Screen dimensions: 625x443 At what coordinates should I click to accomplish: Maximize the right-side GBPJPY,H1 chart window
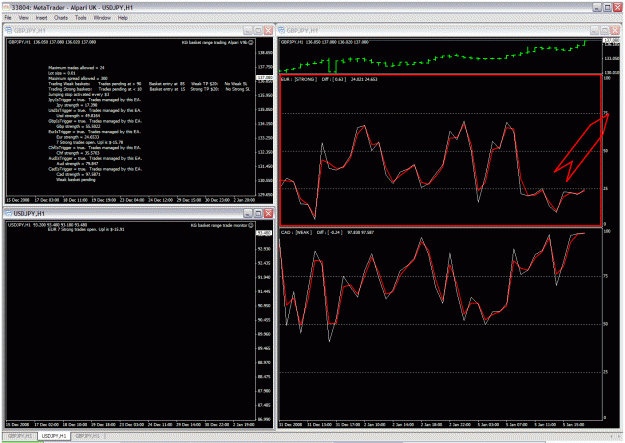coord(605,30)
